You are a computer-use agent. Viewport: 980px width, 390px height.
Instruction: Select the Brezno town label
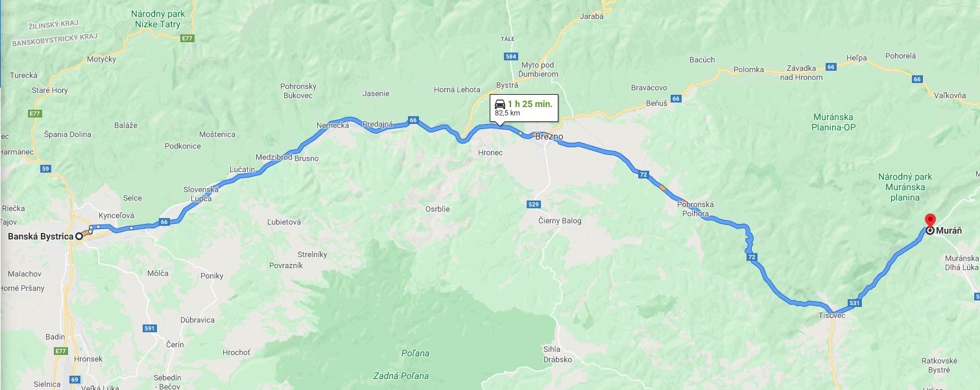549,137
